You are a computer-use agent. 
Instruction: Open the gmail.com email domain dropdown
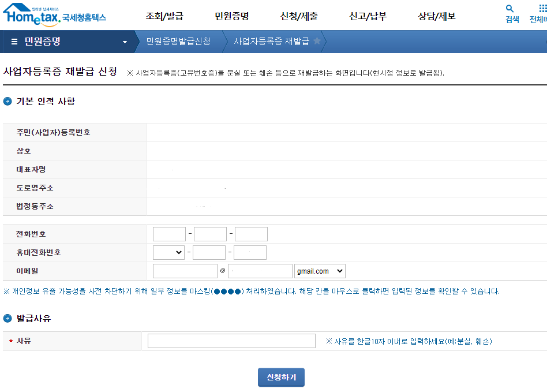click(x=320, y=271)
